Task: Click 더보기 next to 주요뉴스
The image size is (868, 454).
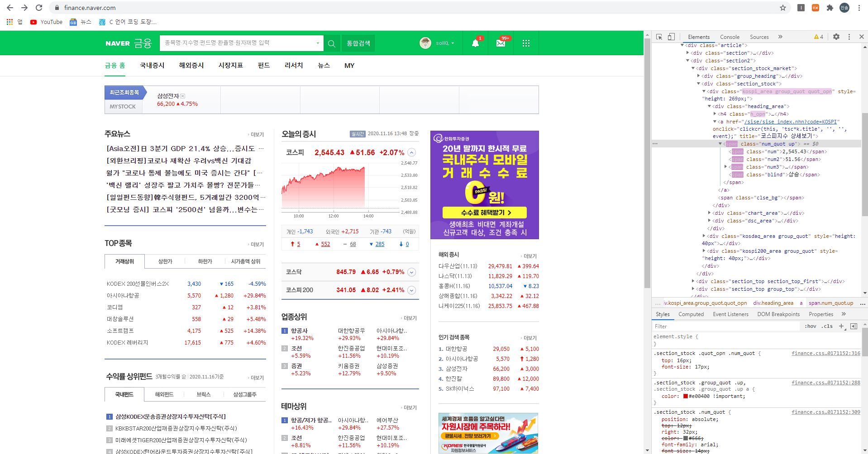Action: [256, 135]
